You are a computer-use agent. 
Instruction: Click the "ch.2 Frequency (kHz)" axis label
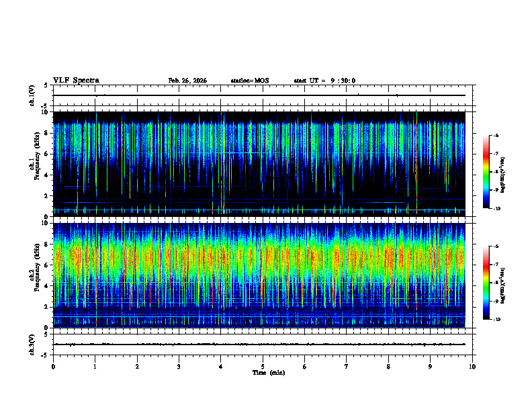point(34,268)
